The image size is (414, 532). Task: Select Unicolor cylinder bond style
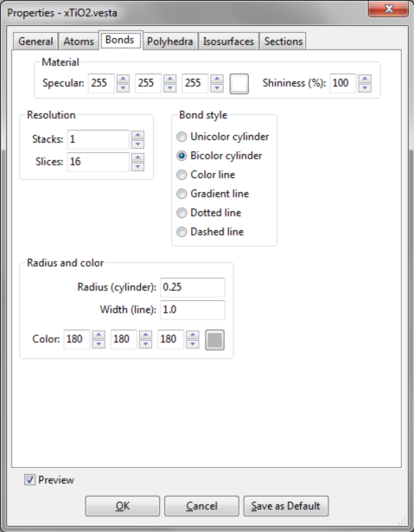click(223, 137)
